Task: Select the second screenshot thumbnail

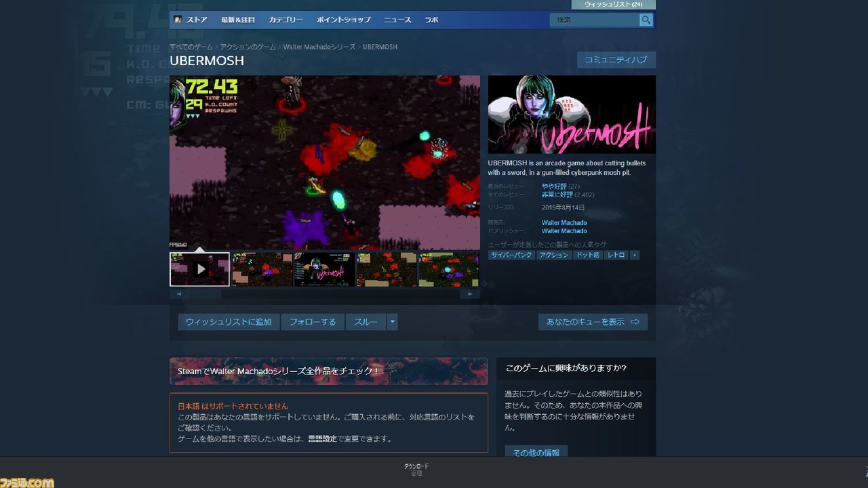Action: (262, 269)
